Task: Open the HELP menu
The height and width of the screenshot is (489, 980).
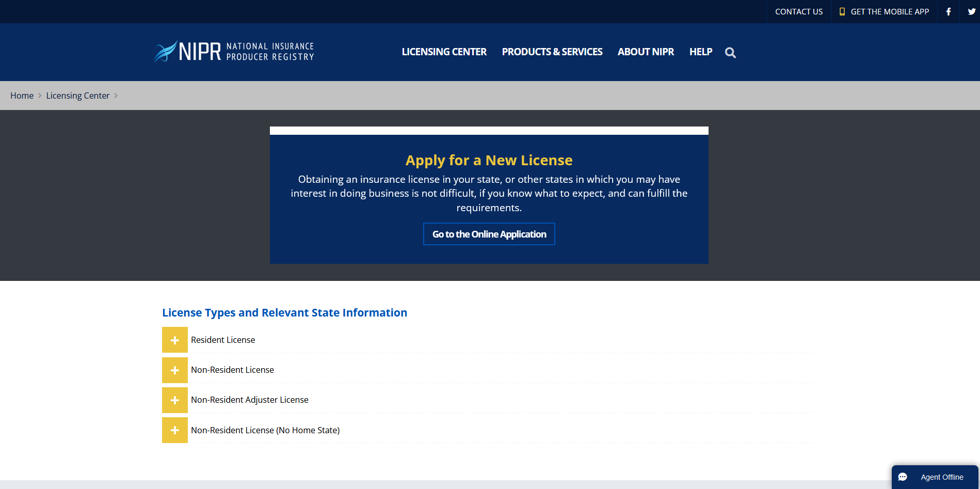Action: tap(700, 52)
